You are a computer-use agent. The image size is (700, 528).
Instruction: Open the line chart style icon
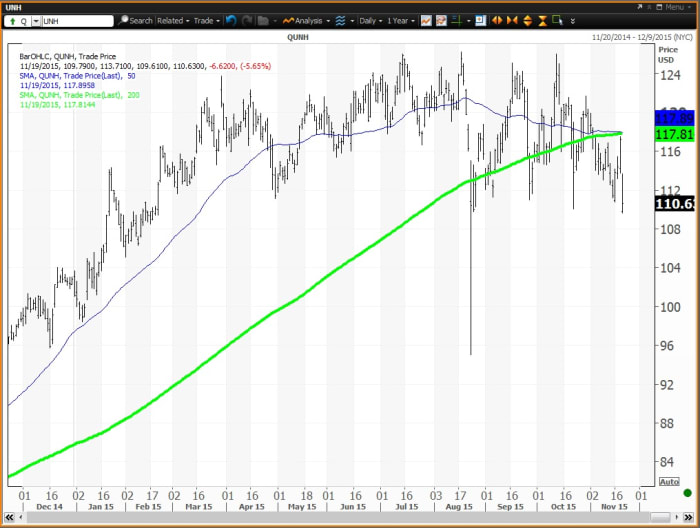click(x=426, y=20)
